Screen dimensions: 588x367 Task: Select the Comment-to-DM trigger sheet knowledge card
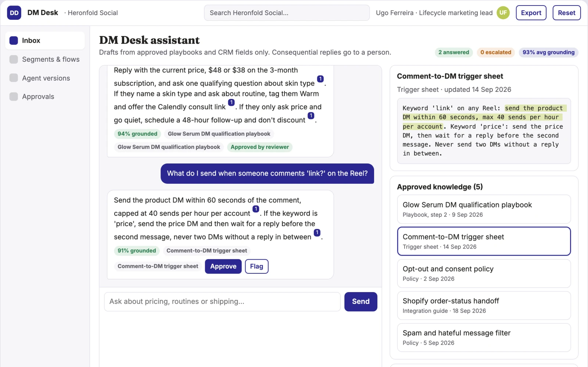point(484,241)
